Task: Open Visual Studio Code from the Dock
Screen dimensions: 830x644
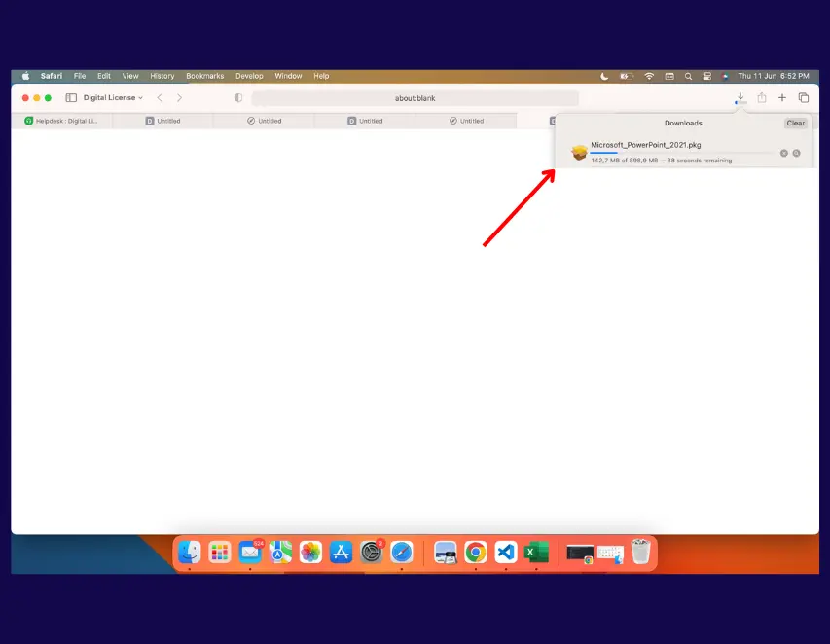Action: (506, 553)
